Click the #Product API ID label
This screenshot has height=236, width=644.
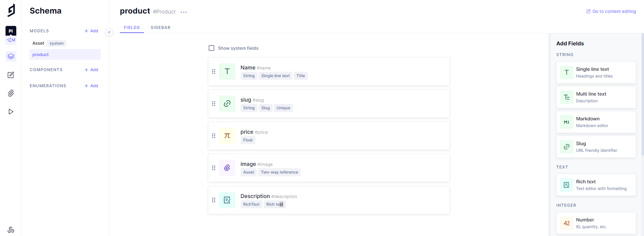164,12
